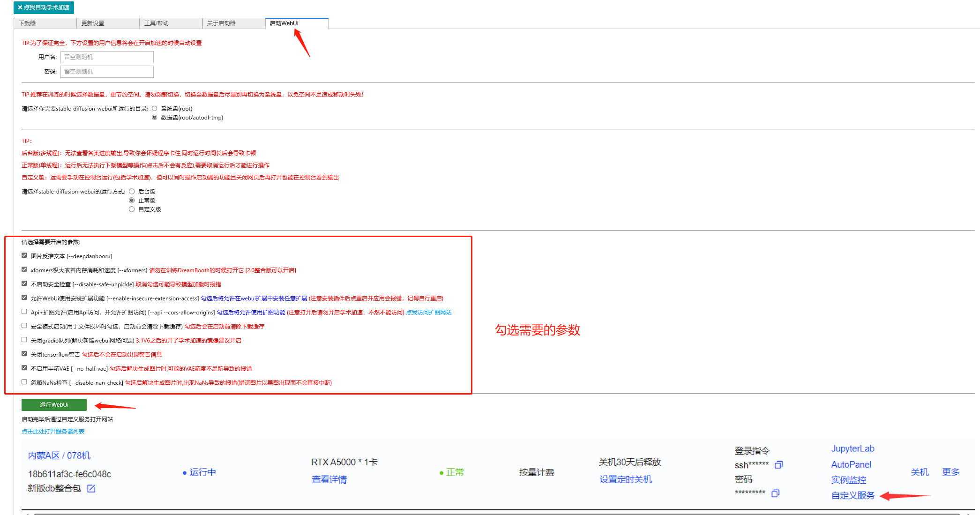Image resolution: width=980 pixels, height=515 pixels.
Task: Select 后台版 as the run mode
Action: 132,191
